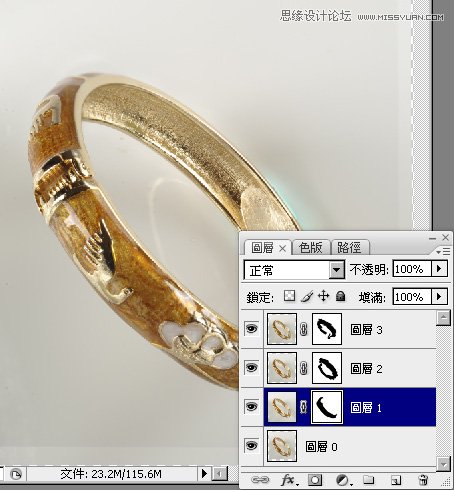Viewport: 454px width, 490px height.
Task: Create a new layer group folder
Action: pyautogui.click(x=368, y=480)
